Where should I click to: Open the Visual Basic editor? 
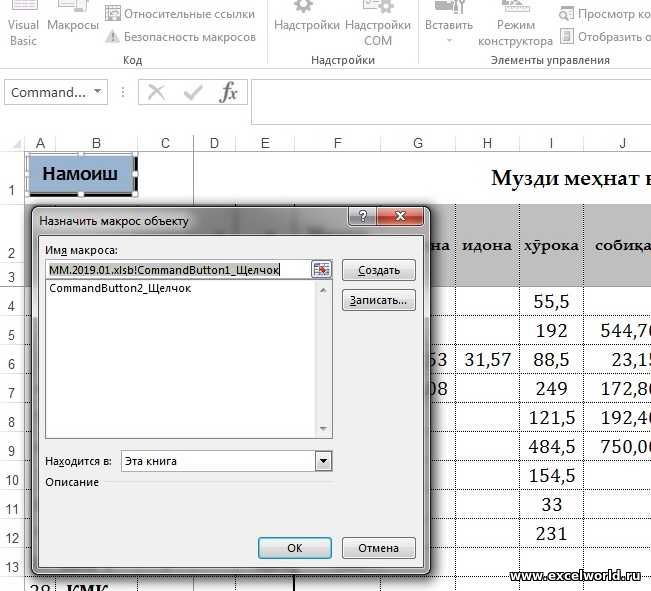point(23,25)
